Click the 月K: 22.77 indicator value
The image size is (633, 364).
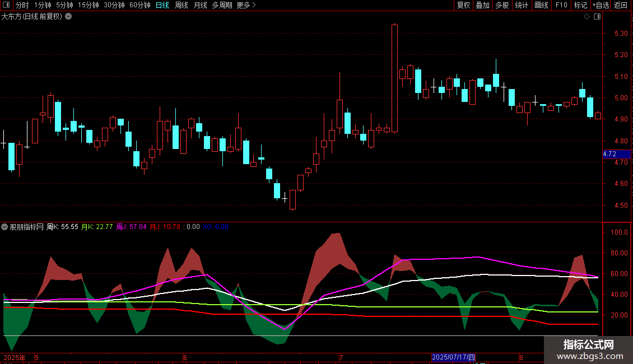pyautogui.click(x=97, y=227)
